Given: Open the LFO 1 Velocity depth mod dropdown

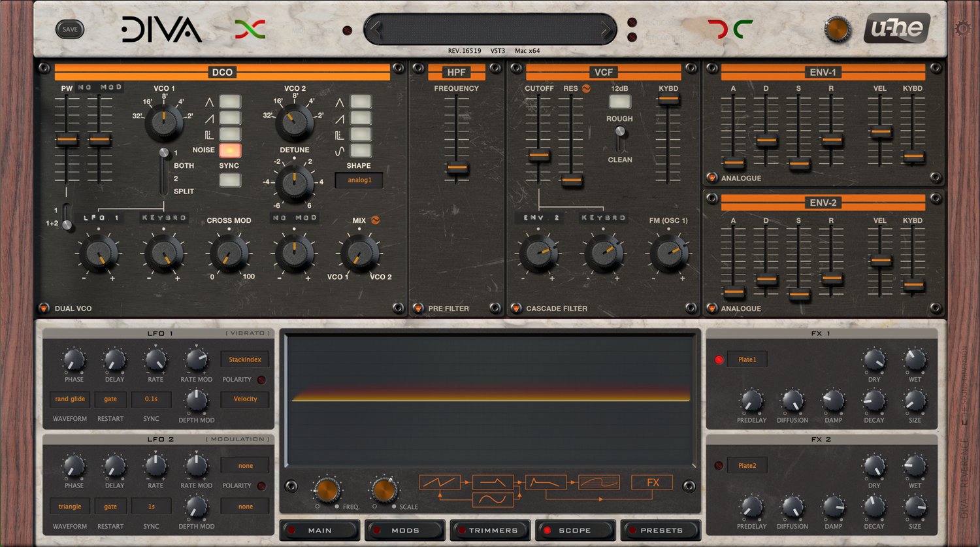Looking at the screenshot, I should pyautogui.click(x=245, y=399).
